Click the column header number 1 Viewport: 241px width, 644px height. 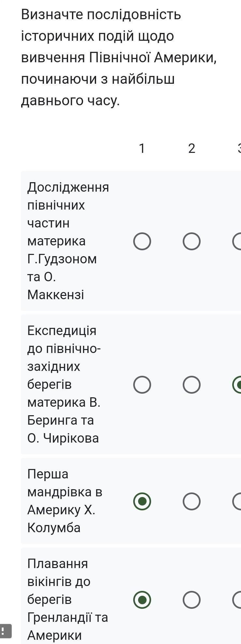(142, 148)
